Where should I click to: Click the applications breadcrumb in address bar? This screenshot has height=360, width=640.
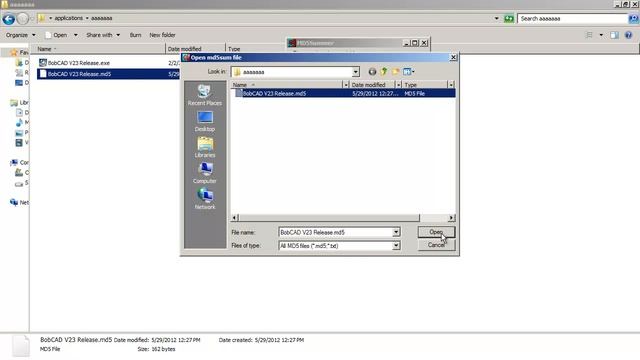69,18
